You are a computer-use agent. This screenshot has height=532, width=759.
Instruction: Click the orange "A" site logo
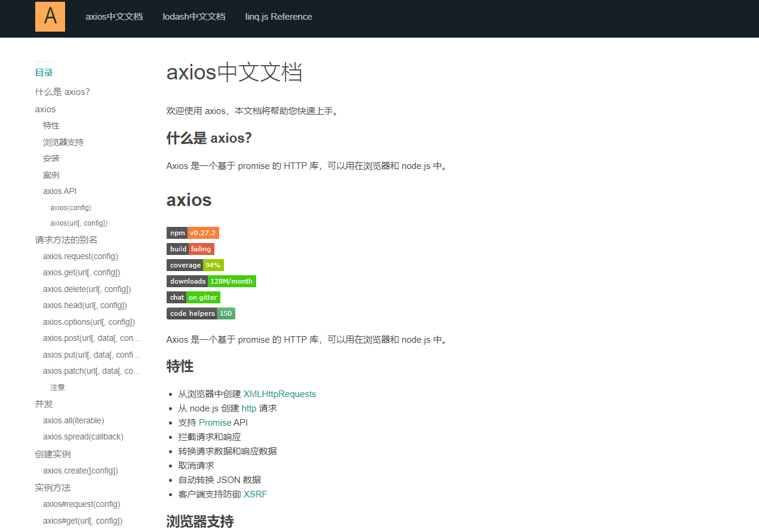point(50,16)
